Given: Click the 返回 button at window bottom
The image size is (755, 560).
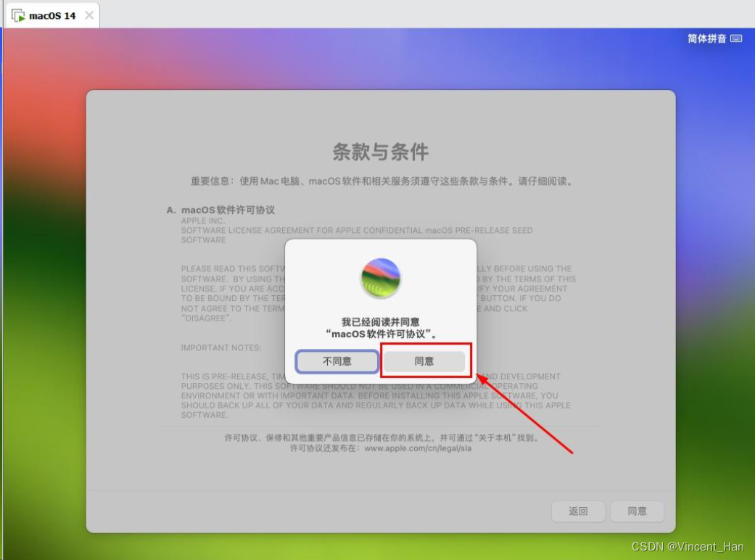Looking at the screenshot, I should [x=578, y=511].
